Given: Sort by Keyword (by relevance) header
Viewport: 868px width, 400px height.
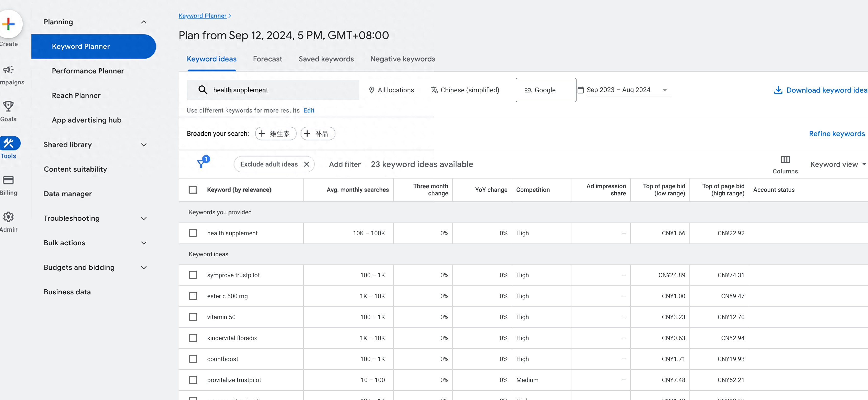Looking at the screenshot, I should (x=239, y=190).
